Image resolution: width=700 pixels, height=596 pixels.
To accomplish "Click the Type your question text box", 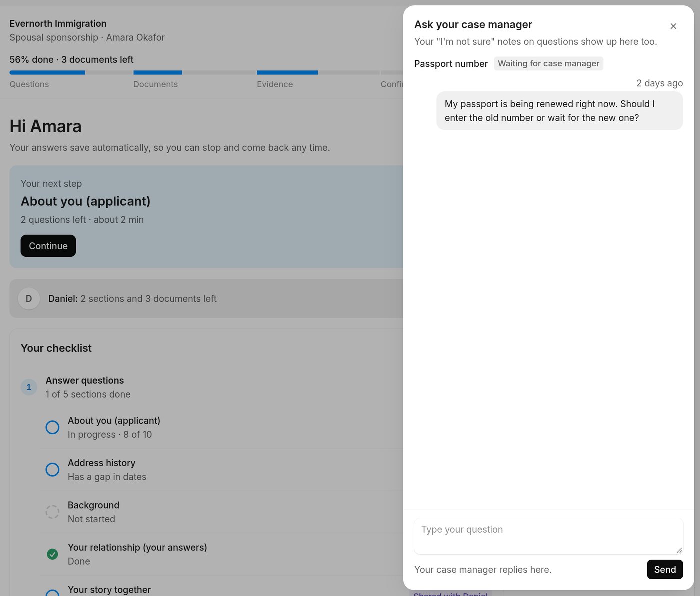I will tap(548, 536).
